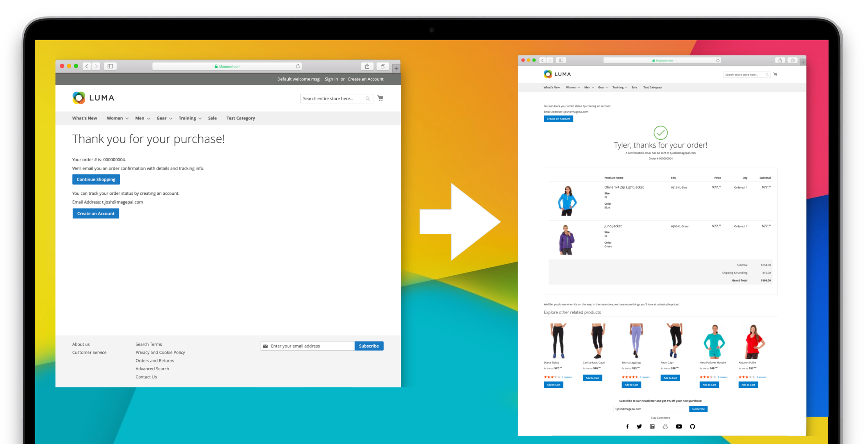The image size is (868, 444).
Task: Select the What's New menu tab
Action: point(85,118)
